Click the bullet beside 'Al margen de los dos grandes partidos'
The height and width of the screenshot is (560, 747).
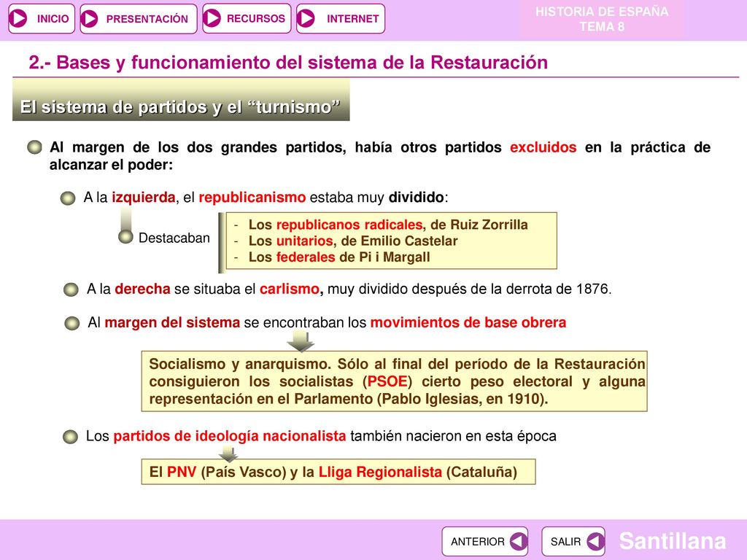[x=34, y=147]
